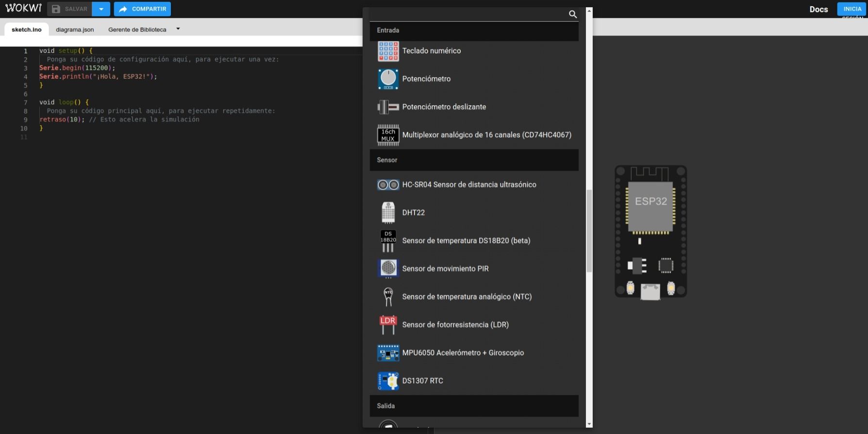
Task: Open the Gerente de Biblioteca tab
Action: point(137,30)
